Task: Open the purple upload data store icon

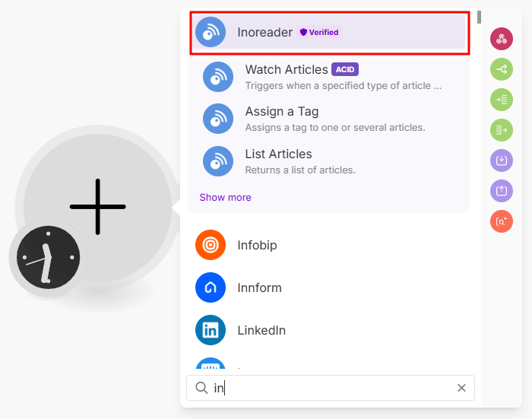Action: pos(502,191)
